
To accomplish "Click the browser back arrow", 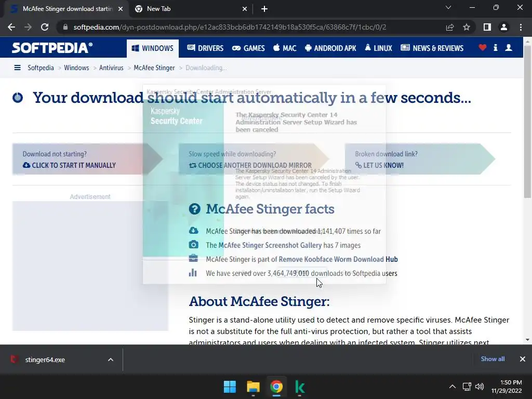I will (x=11, y=27).
